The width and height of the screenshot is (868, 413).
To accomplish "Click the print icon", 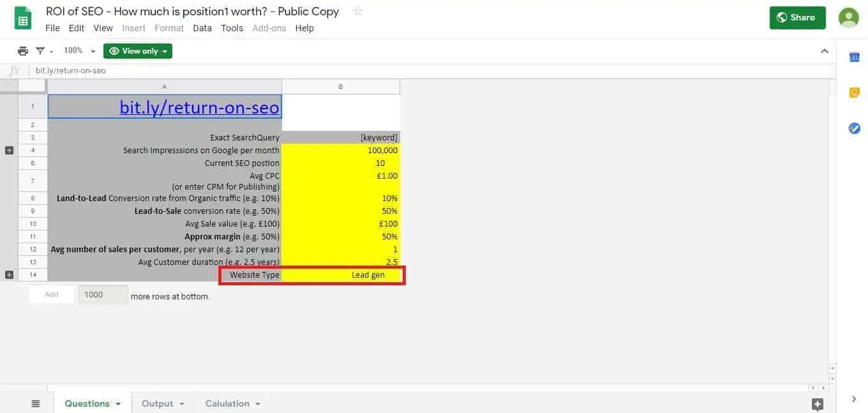I will tap(23, 51).
